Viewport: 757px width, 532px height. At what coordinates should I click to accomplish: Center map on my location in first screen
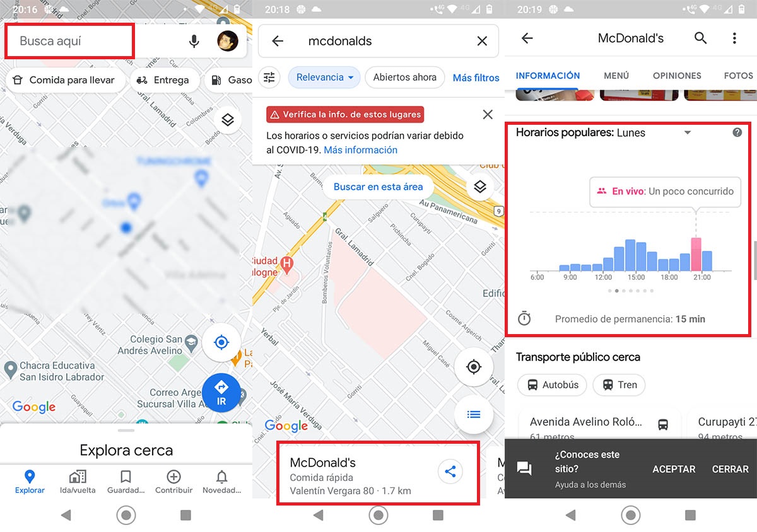click(221, 342)
